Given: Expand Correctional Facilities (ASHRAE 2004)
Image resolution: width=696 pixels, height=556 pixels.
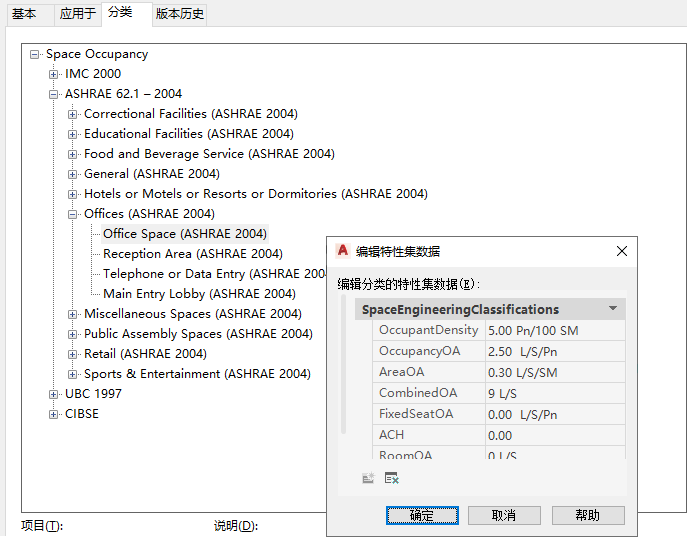Looking at the screenshot, I should [x=72, y=114].
